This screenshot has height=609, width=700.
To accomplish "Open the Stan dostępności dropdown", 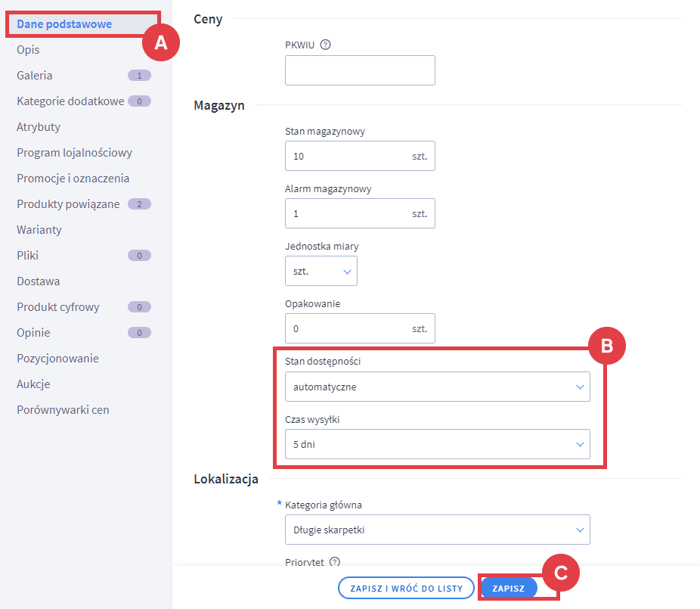I will tap(437, 387).
